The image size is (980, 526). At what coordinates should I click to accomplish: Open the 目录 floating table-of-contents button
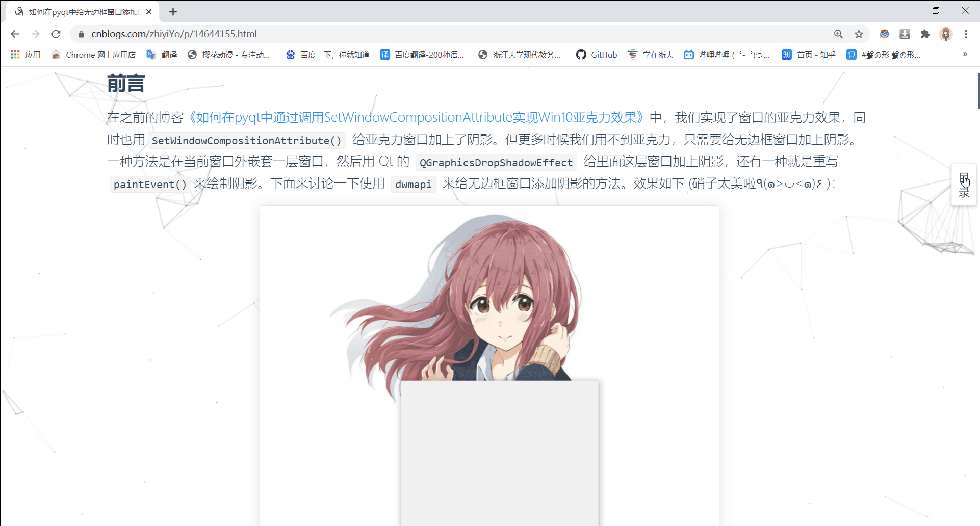964,185
